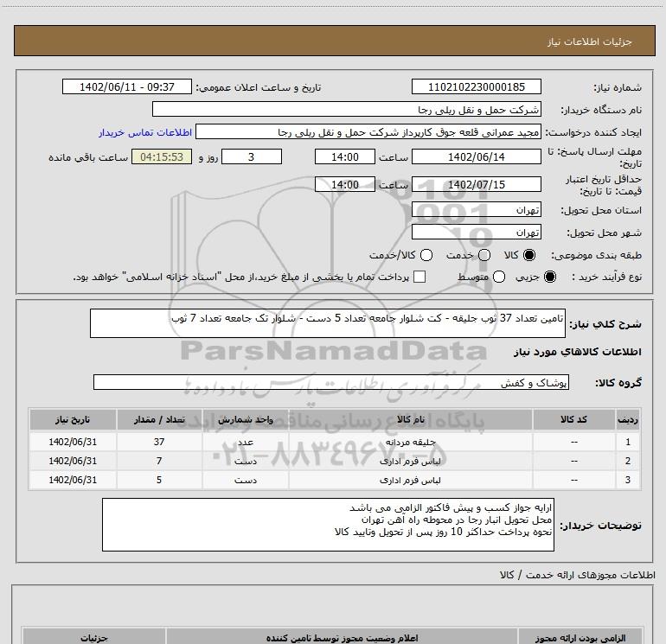Screen dimensions: 666x644
Task: Select the متوسط purchase type radio
Action: (x=499, y=277)
